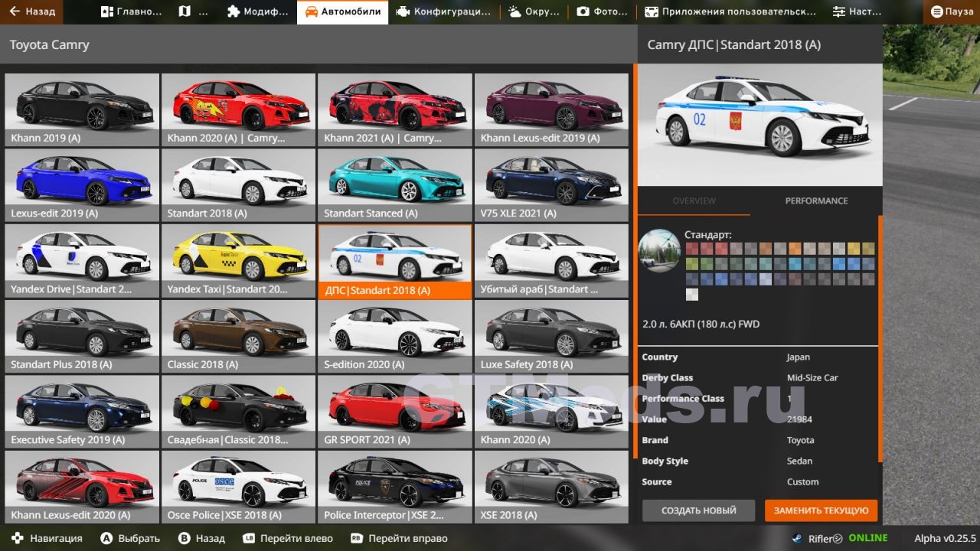Screen dimensions: 980x551
Task: Select Khann Lexus-edit 2019 (A)
Action: [551, 110]
